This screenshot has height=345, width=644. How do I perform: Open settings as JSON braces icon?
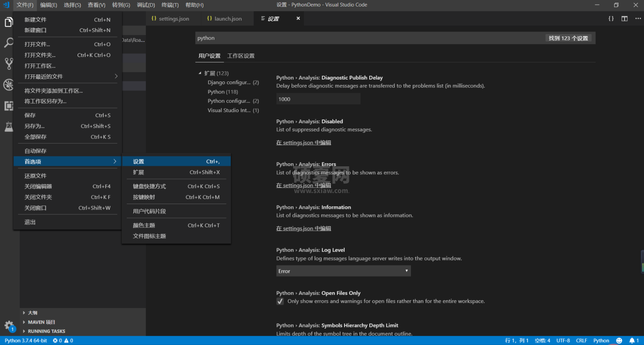click(611, 19)
